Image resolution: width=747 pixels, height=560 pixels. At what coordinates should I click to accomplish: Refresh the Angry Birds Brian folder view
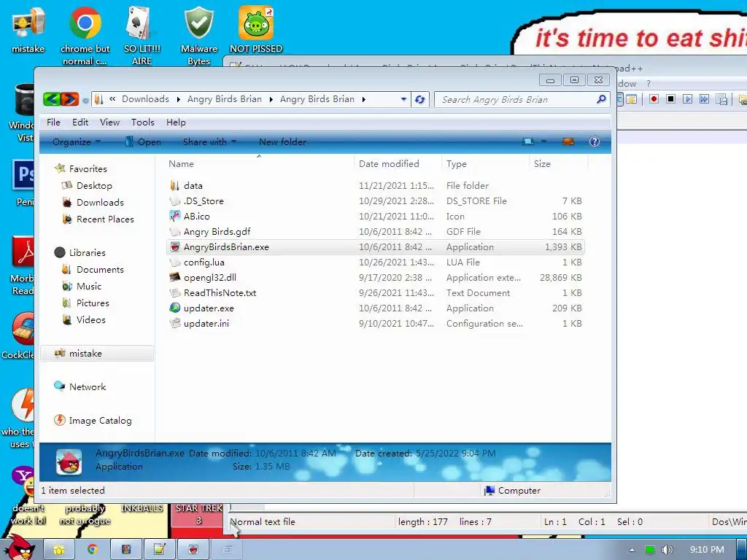(419, 99)
